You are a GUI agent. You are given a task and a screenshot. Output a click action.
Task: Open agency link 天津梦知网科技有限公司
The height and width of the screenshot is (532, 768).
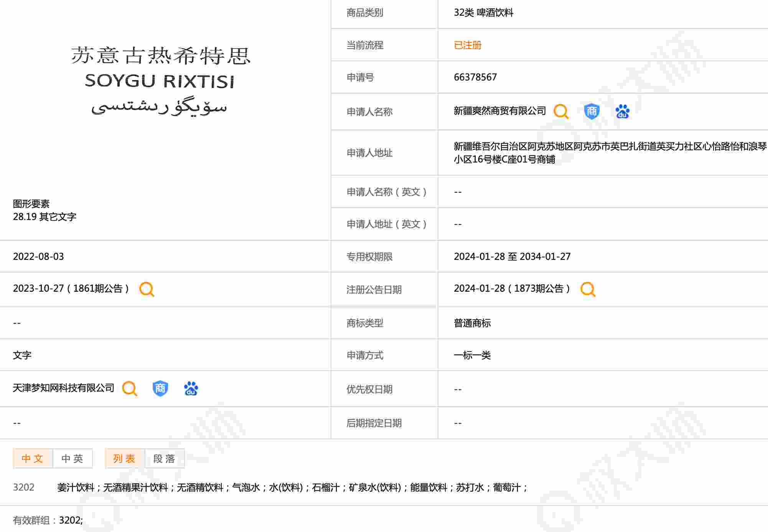coord(64,388)
